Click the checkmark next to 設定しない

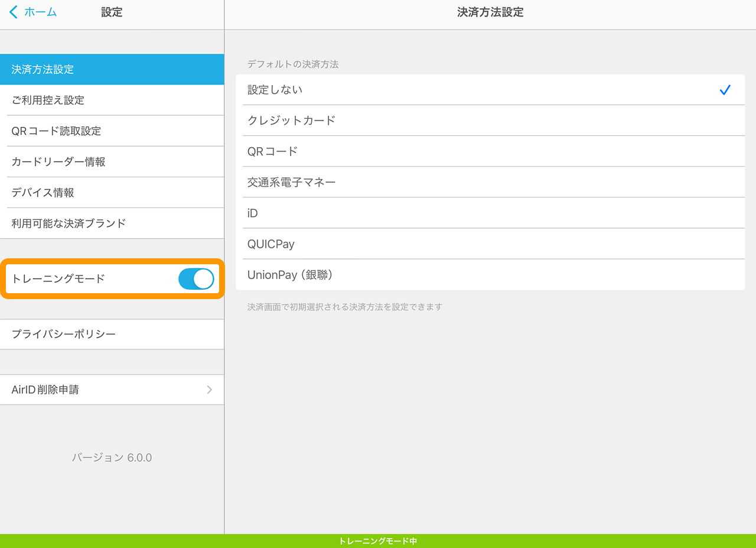tap(725, 90)
